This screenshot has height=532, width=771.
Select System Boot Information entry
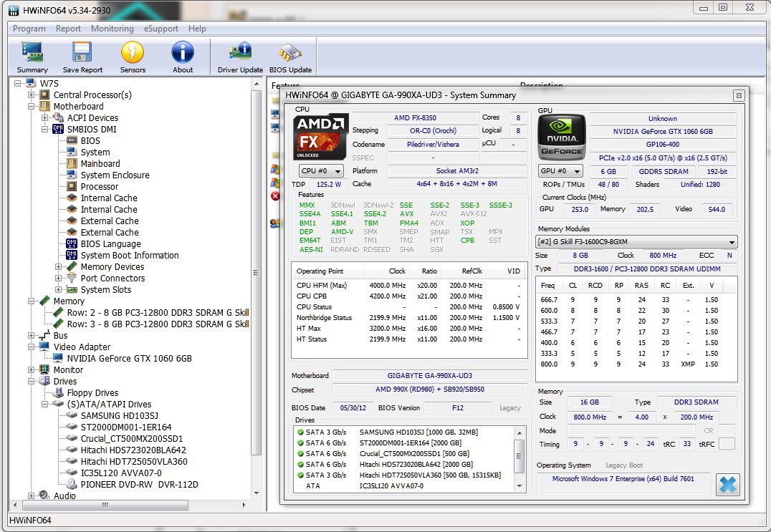tap(130, 256)
